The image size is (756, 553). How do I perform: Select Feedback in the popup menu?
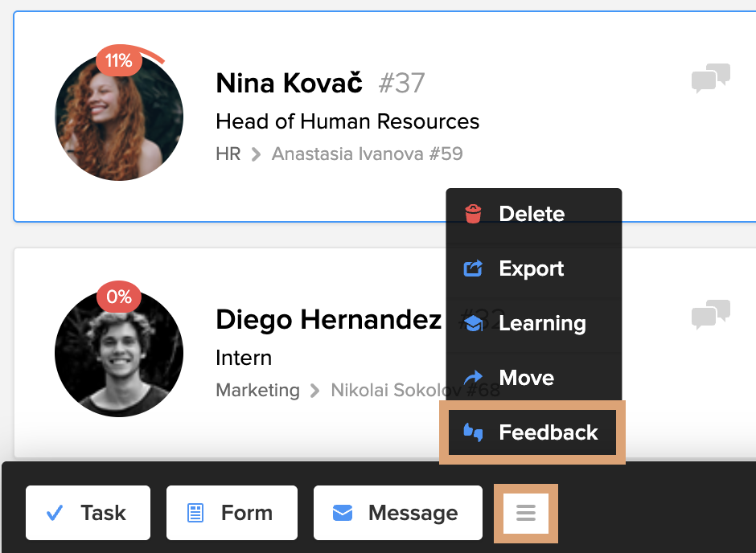tap(547, 432)
